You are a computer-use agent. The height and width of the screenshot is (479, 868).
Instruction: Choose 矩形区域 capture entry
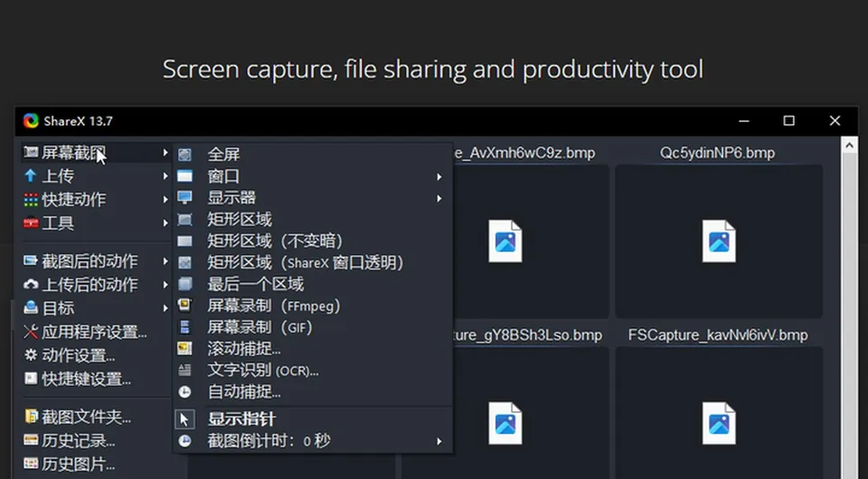tap(313, 220)
